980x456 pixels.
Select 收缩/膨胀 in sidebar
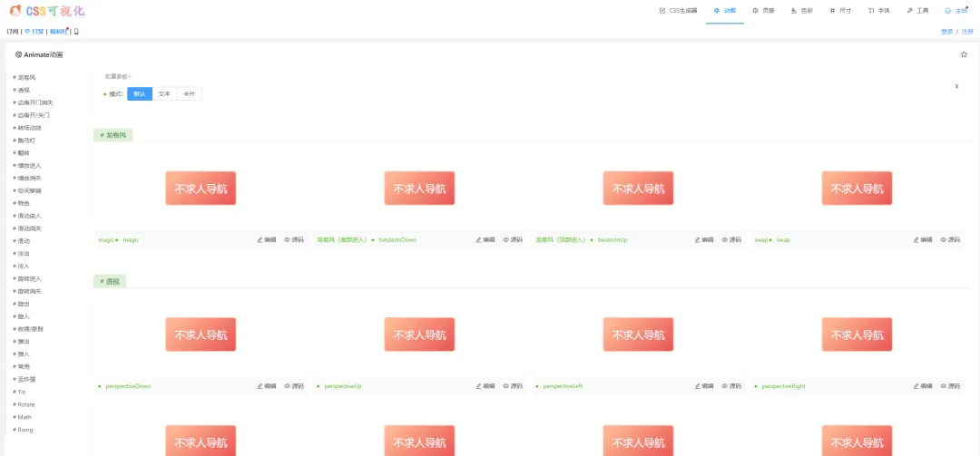pyautogui.click(x=28, y=328)
